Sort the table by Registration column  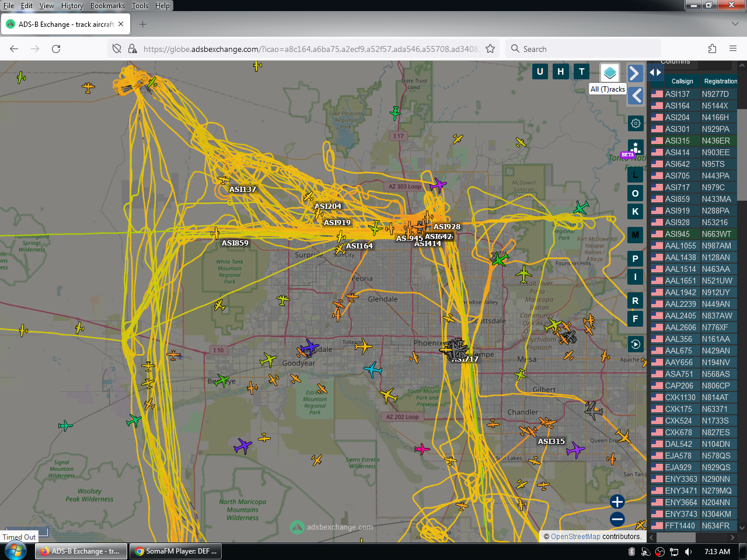[720, 81]
